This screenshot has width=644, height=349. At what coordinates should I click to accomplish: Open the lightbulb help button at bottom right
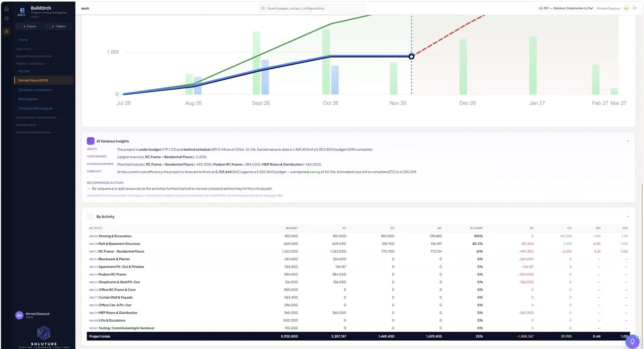click(x=632, y=341)
